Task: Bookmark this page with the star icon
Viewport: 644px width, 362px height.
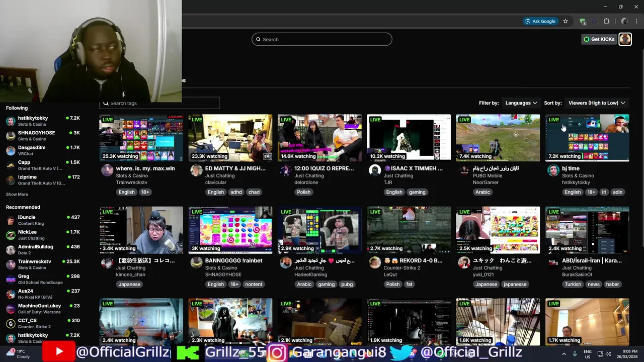Action: (566, 21)
